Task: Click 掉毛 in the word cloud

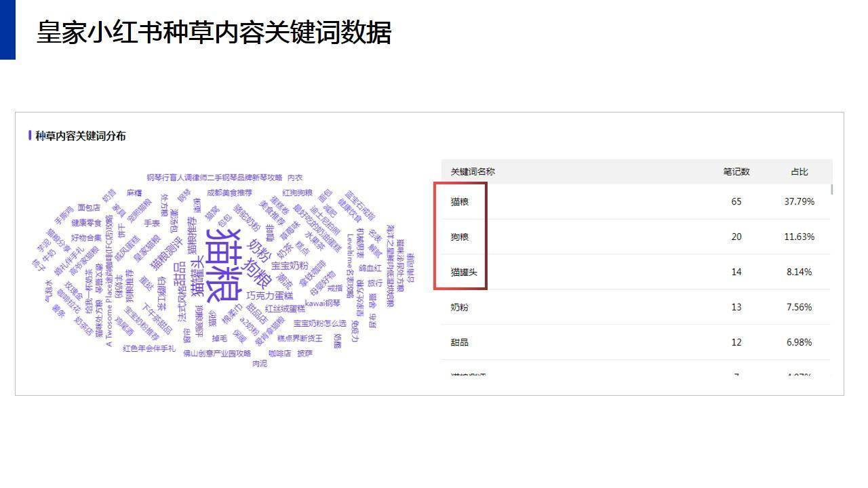Action: click(219, 338)
